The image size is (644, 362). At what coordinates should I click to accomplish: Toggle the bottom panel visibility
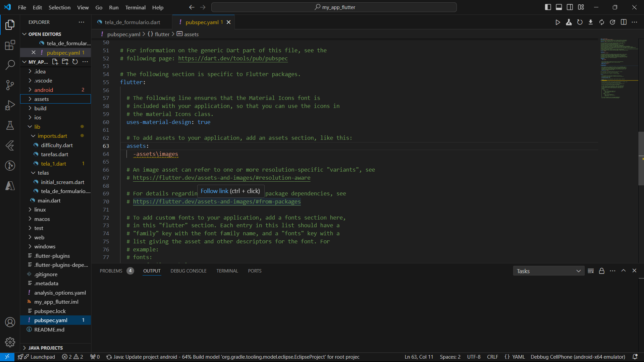point(559,7)
